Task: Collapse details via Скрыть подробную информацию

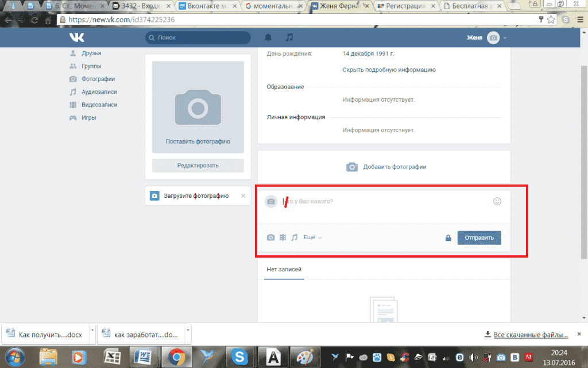Action: click(389, 70)
